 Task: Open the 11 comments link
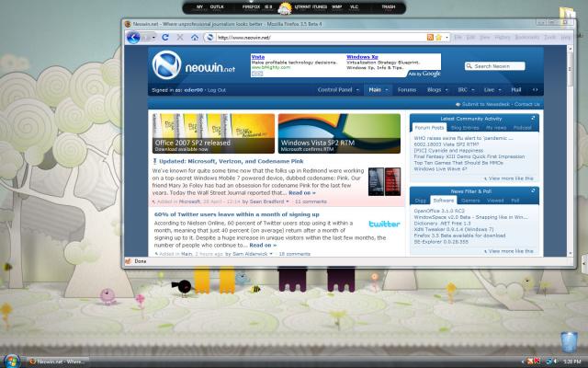tap(311, 201)
